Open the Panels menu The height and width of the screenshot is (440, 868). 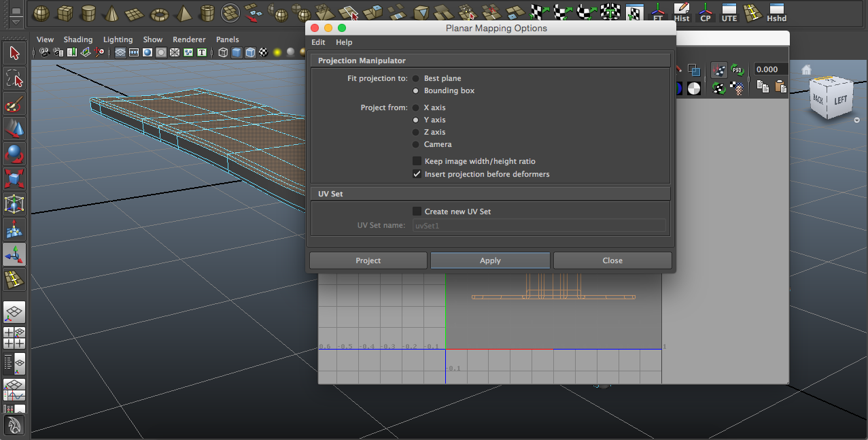[227, 39]
